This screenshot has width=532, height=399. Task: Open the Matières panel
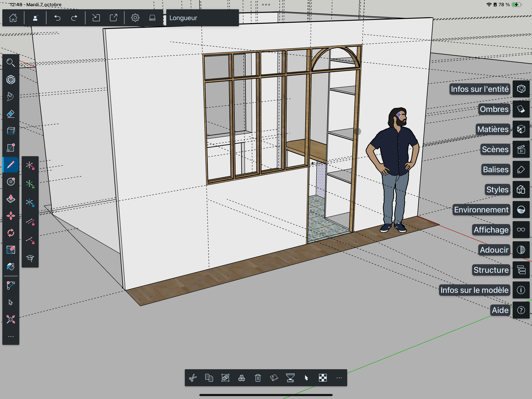click(493, 129)
